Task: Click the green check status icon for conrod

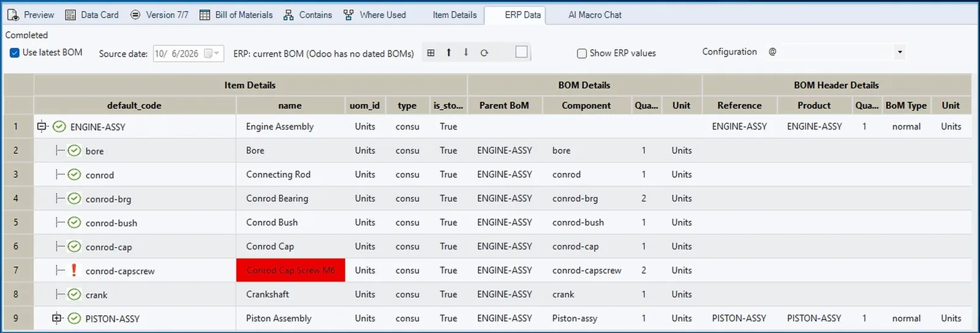Action: pyautogui.click(x=74, y=175)
